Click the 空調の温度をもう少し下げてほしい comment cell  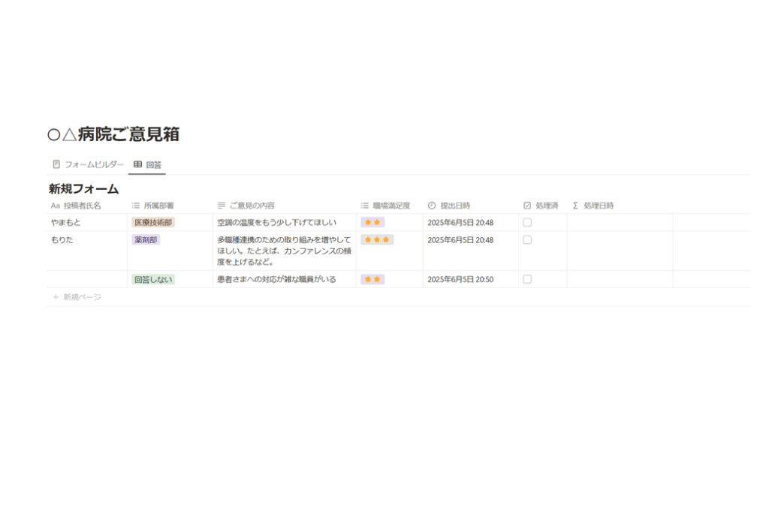(x=276, y=223)
